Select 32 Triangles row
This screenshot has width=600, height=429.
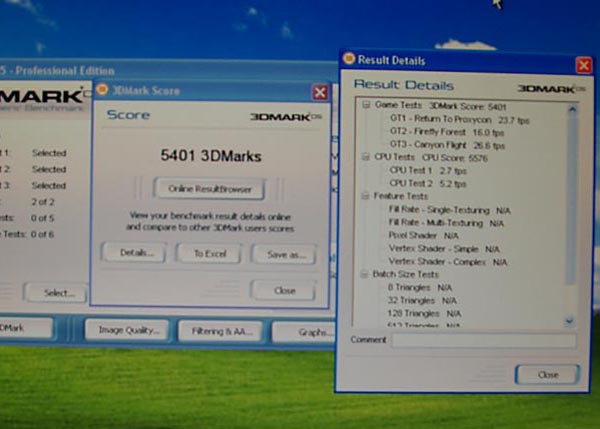(422, 300)
